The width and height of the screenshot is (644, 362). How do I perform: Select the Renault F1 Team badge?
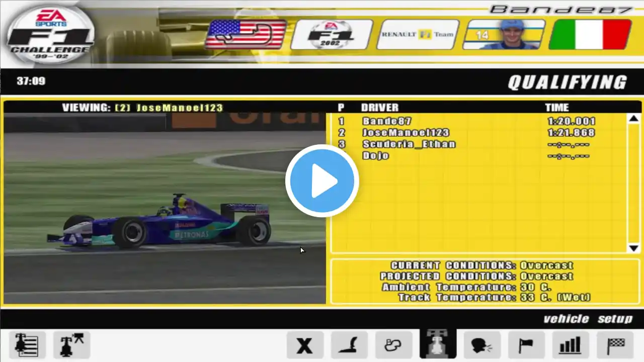coord(418,34)
